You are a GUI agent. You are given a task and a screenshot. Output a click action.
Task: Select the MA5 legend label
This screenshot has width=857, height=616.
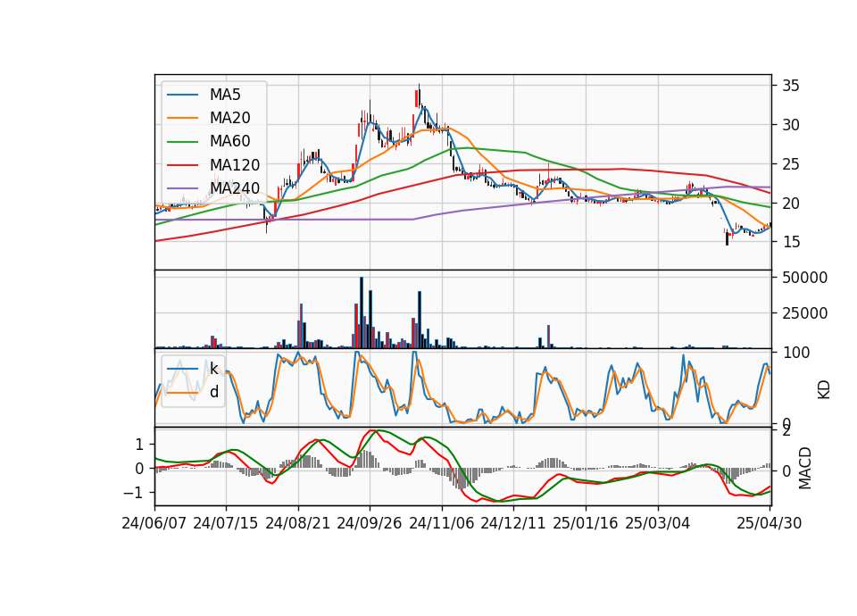(x=225, y=95)
